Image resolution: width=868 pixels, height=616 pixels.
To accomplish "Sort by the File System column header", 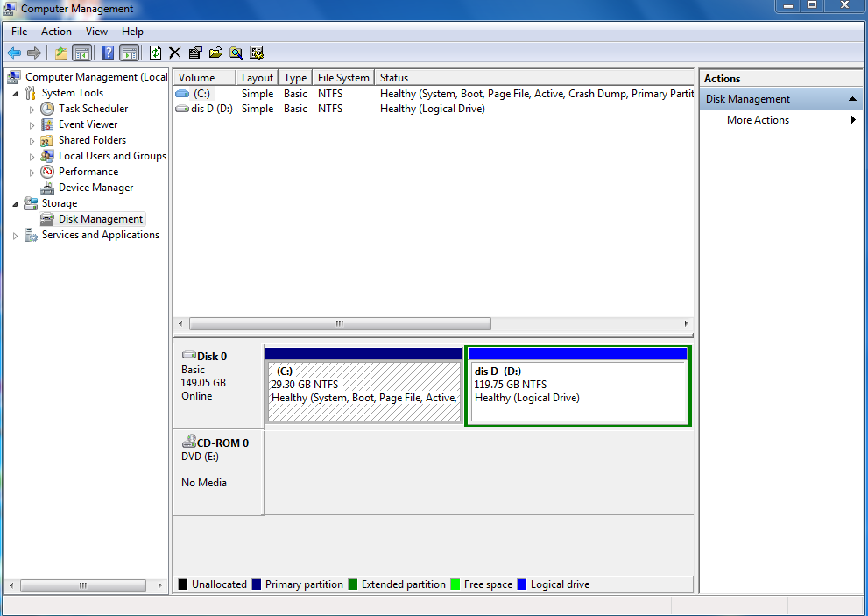I will click(343, 78).
